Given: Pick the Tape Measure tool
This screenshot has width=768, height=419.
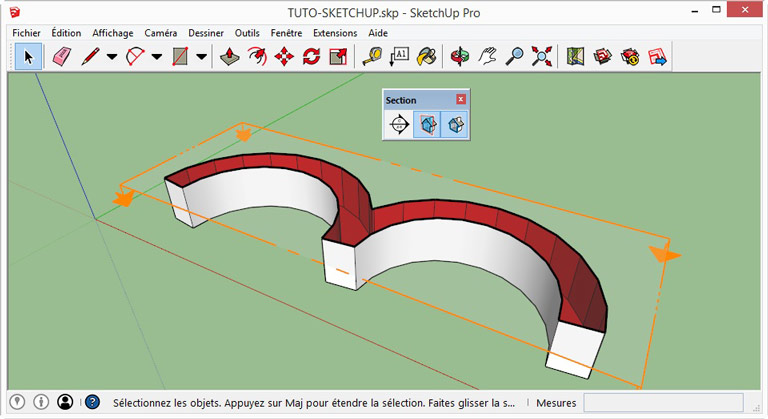Looking at the screenshot, I should pyautogui.click(x=372, y=56).
